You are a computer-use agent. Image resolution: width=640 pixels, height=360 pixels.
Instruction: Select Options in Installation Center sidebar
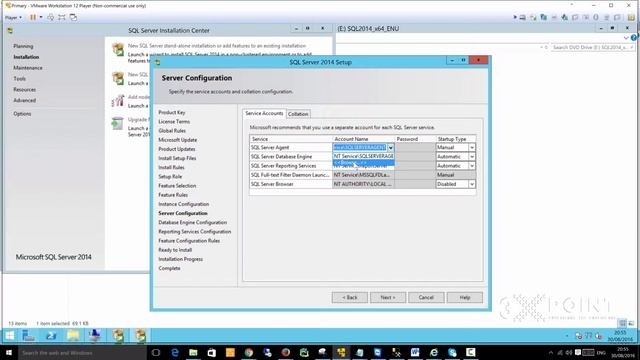point(22,114)
